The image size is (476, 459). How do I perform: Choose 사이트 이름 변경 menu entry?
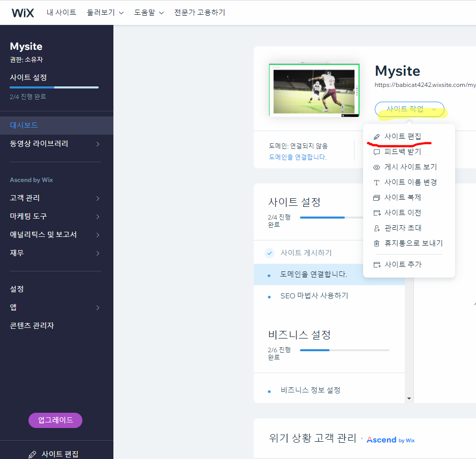click(x=409, y=182)
